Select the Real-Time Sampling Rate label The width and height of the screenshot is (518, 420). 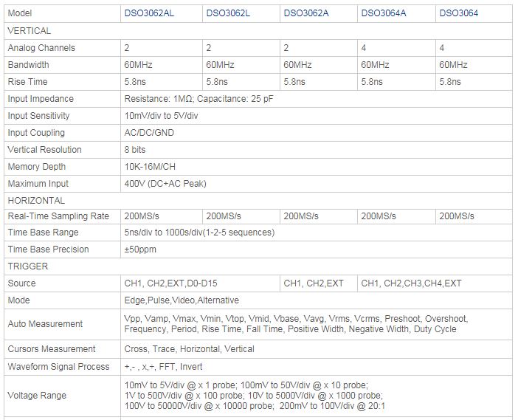click(58, 216)
